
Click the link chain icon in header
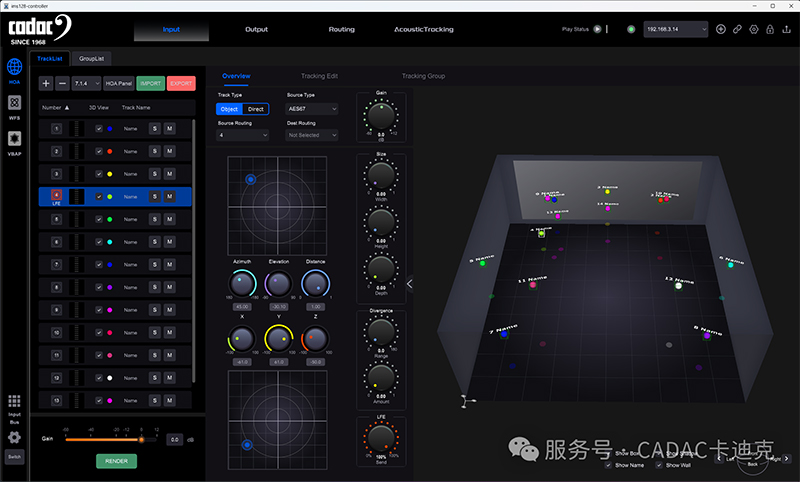737,29
